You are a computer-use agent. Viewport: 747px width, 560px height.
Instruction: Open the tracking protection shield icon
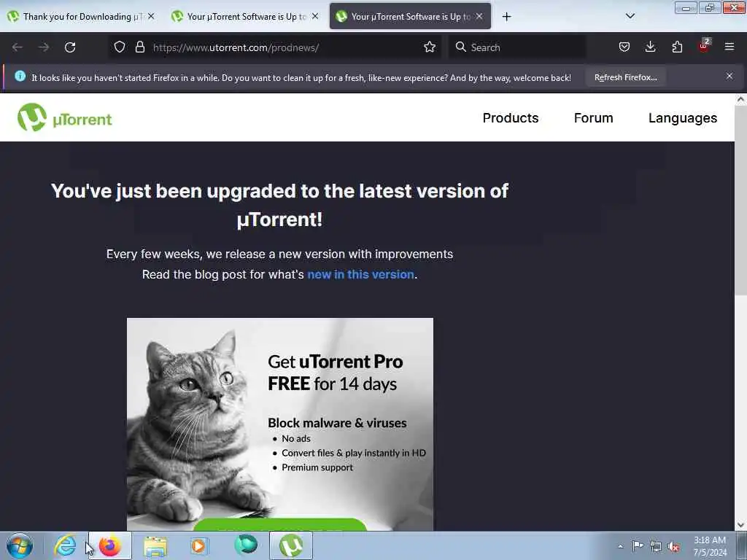click(120, 47)
